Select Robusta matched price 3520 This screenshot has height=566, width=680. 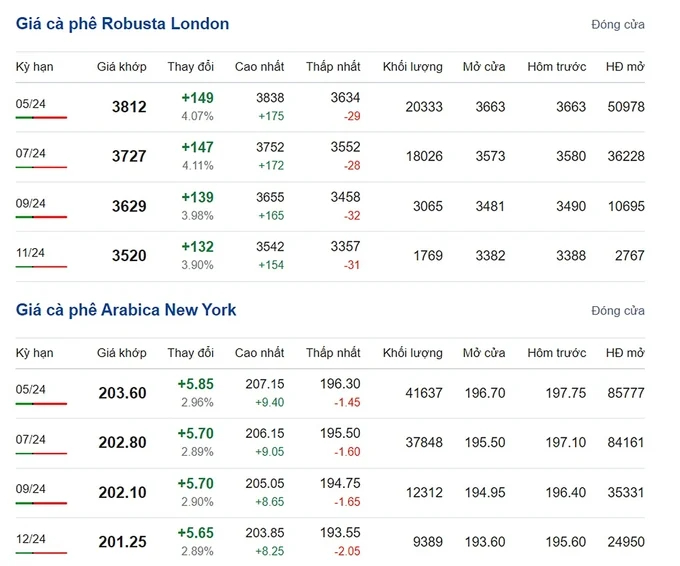[x=129, y=255]
